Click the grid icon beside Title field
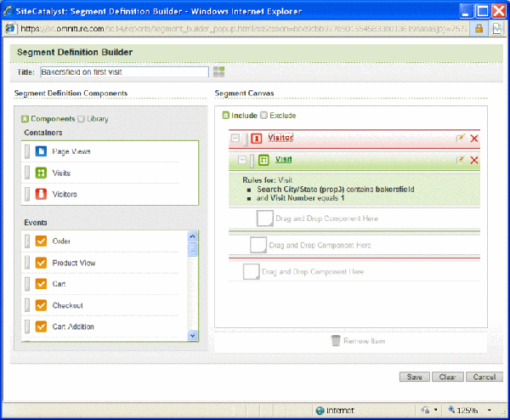Viewport: 510px width, 420px height. (x=219, y=72)
